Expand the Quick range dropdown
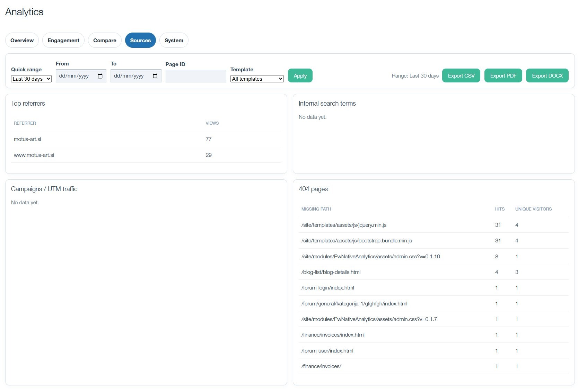 31,79
